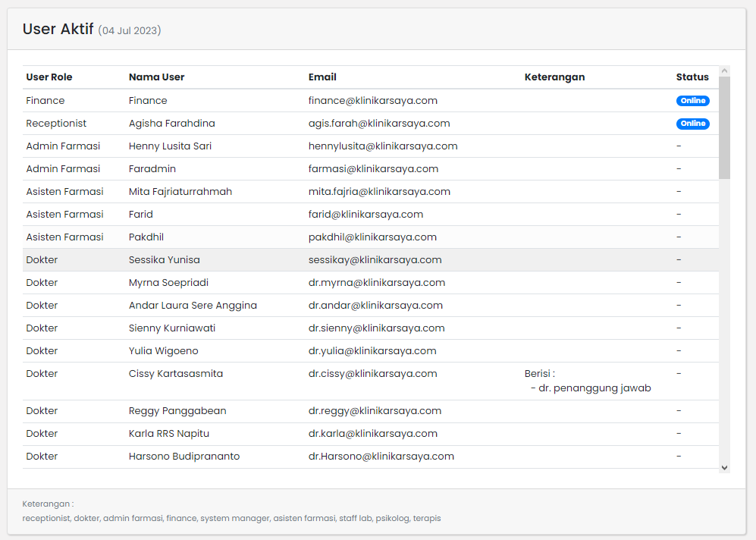This screenshot has height=540, width=756.
Task: Click the name Henny Lusita Sari
Action: (170, 146)
